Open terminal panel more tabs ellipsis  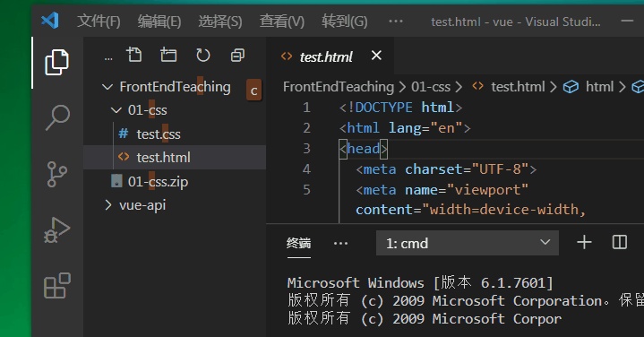tap(340, 243)
